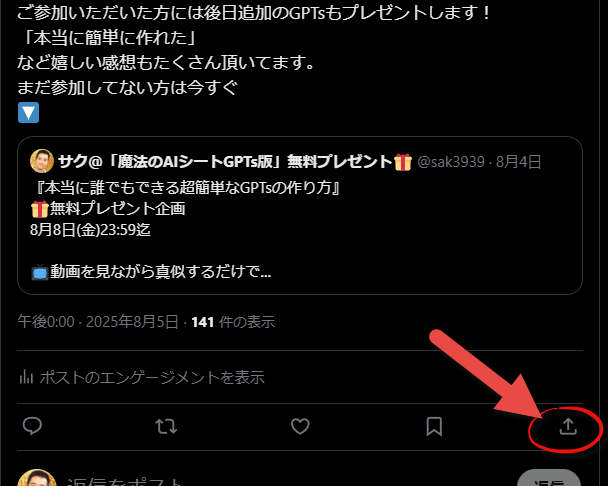This screenshot has height=486, width=608.
Task: Click the @sak3939 handle
Action: tap(451, 162)
